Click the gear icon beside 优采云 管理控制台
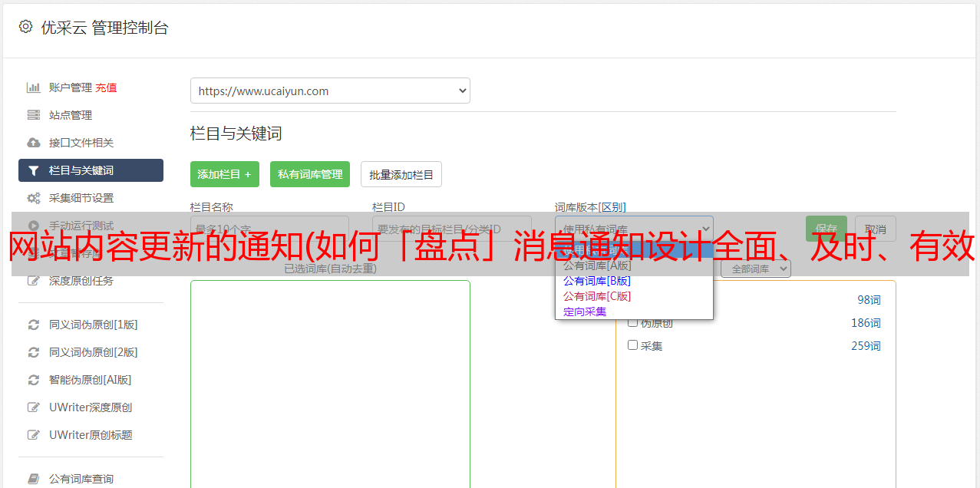Image resolution: width=980 pixels, height=488 pixels. [26, 27]
